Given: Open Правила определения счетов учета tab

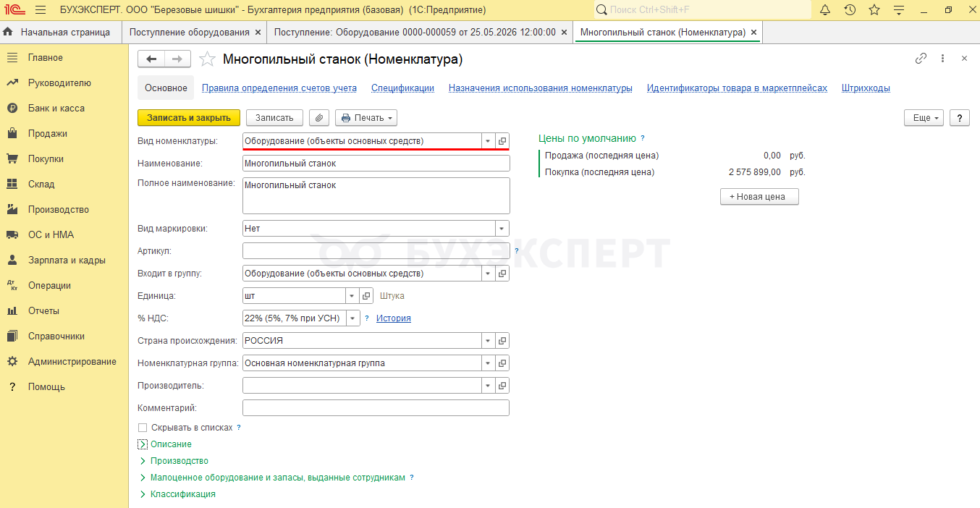Looking at the screenshot, I should coord(279,88).
